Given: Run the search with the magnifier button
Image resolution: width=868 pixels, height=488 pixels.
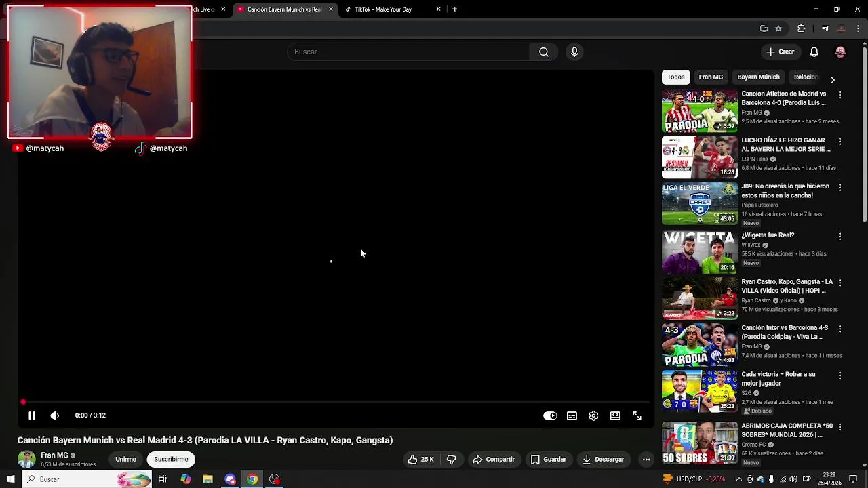Looking at the screenshot, I should (544, 52).
